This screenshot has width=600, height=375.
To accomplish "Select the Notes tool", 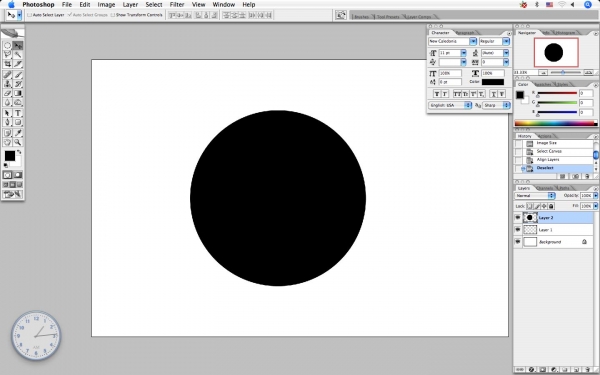I will [x=7, y=133].
